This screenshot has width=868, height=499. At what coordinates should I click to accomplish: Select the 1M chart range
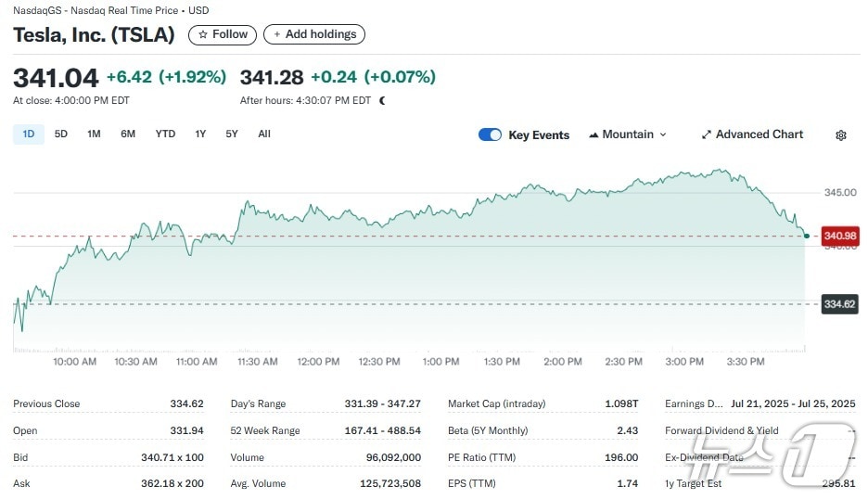[x=94, y=134]
